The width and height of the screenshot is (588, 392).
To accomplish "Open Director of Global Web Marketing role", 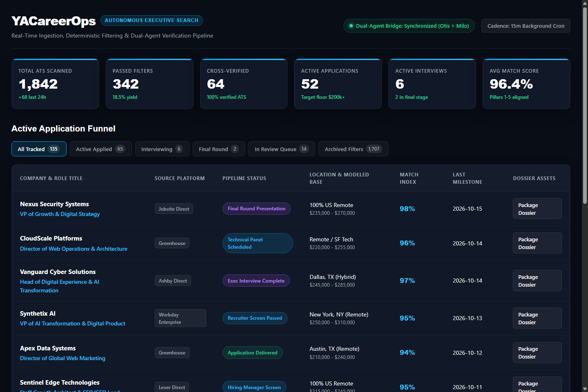I will (x=62, y=358).
